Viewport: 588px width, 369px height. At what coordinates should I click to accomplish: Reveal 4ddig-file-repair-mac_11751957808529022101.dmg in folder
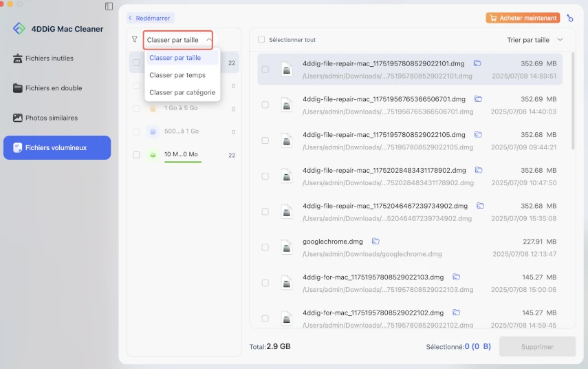click(477, 63)
